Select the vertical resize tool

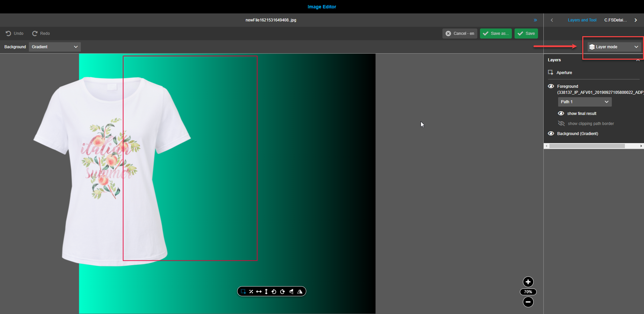click(266, 291)
